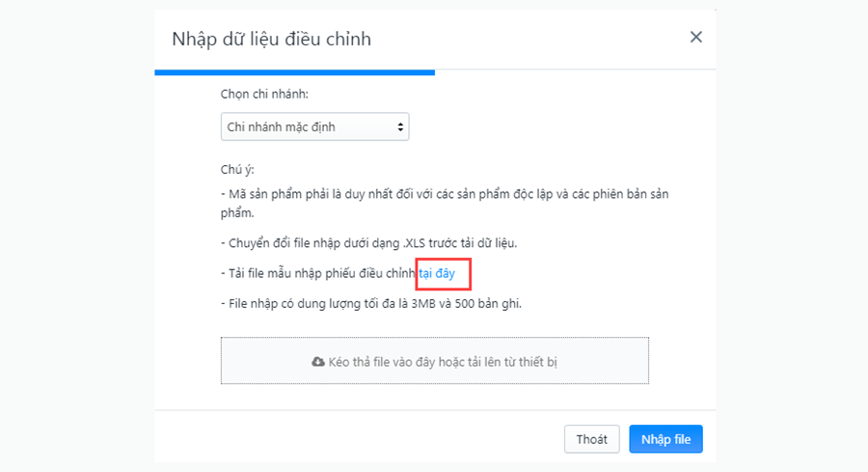Click the Chú ý heading
The height and width of the screenshot is (472, 868).
(237, 170)
